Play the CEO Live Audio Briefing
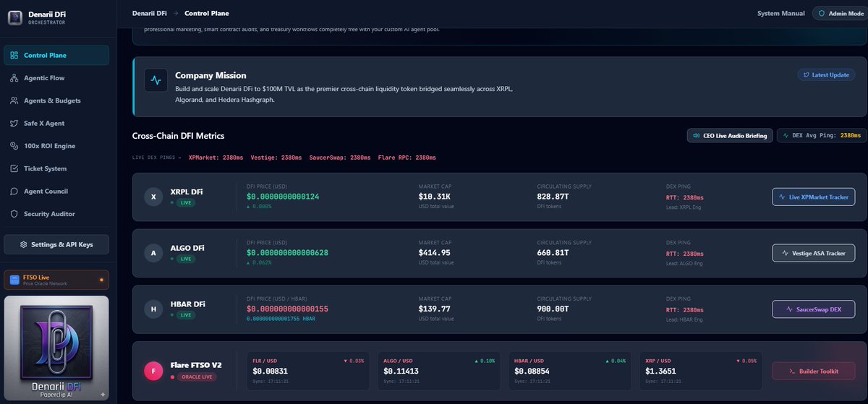Image resolution: width=868 pixels, height=404 pixels. [729, 135]
